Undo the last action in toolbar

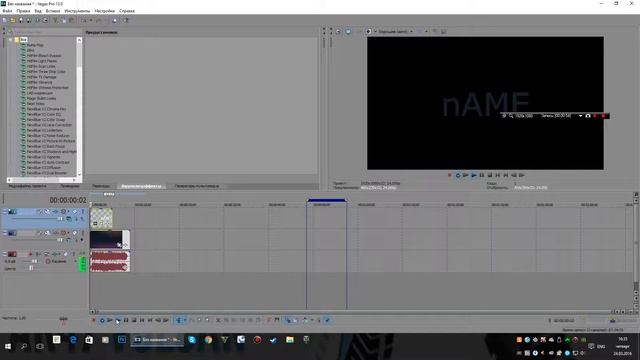[83, 20]
